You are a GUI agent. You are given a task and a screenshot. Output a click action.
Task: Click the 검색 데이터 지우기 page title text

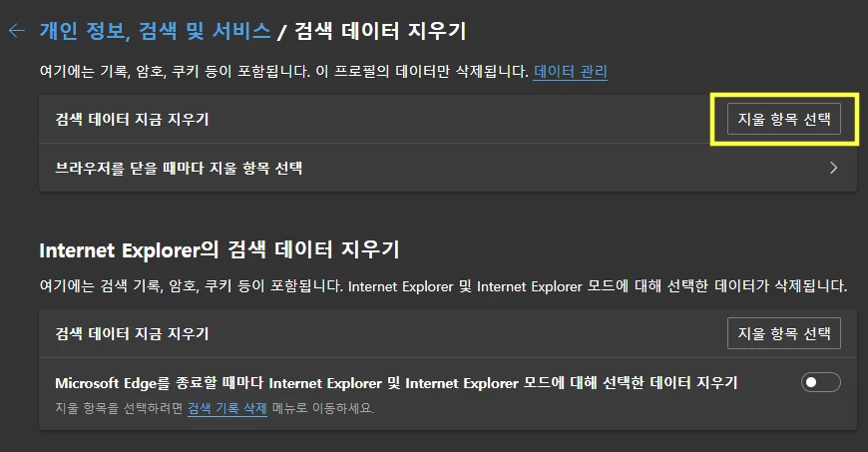tap(380, 31)
